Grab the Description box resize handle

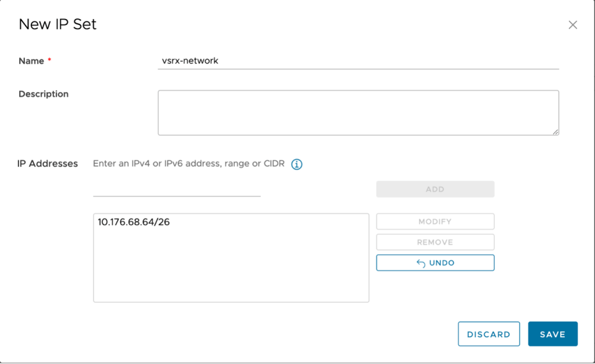point(555,132)
